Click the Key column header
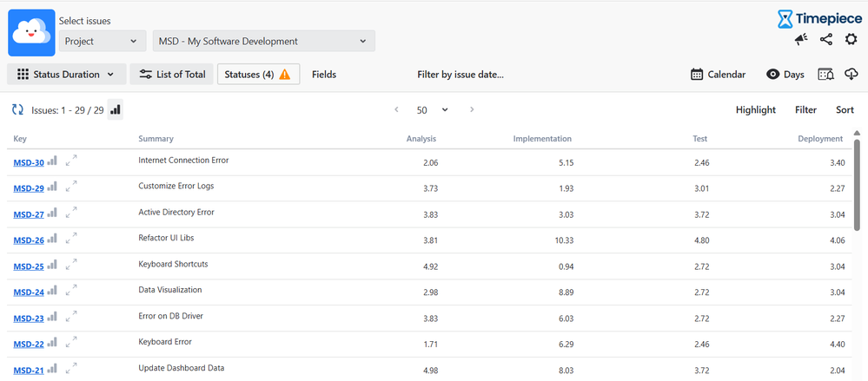Screen dimensions: 868x381 click(x=20, y=139)
